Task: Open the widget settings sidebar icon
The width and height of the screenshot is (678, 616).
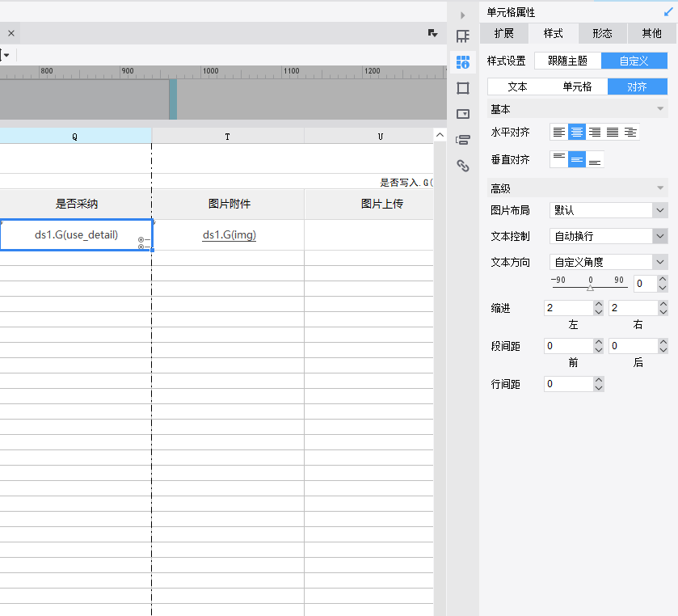Action: [x=463, y=114]
